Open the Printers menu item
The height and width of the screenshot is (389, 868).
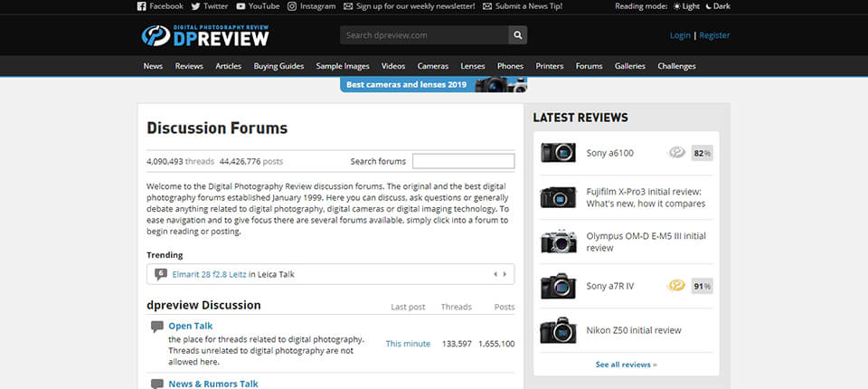[550, 66]
